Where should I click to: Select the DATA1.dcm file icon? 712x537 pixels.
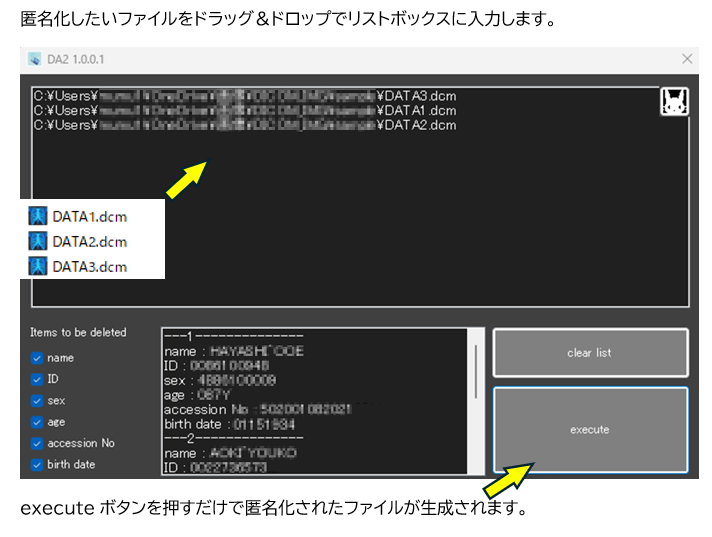39,215
